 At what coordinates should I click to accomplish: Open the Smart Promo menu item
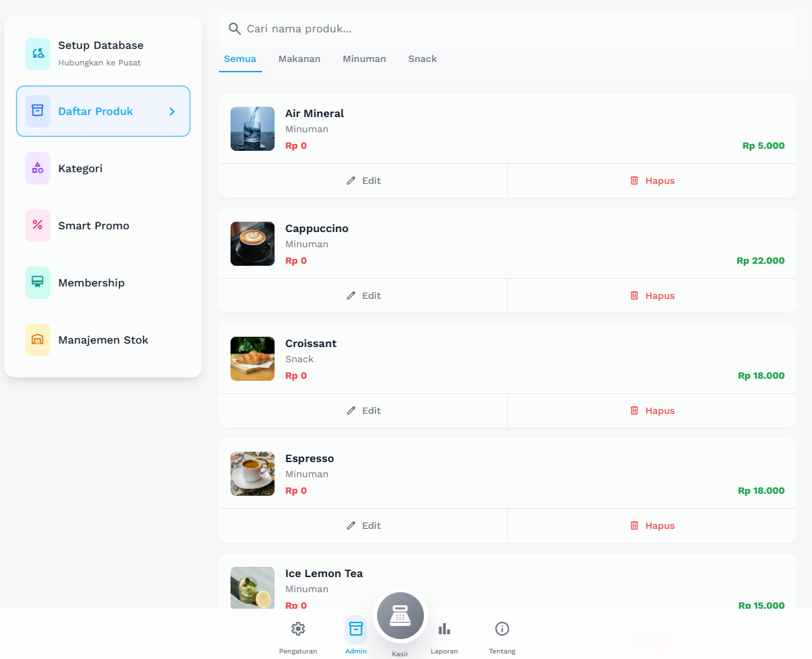103,225
